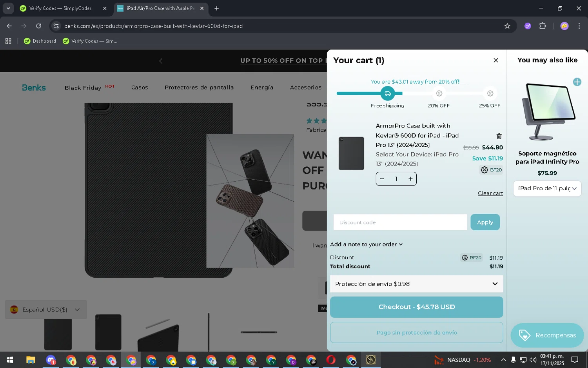This screenshot has width=588, height=368.
Task: Click the benks.com address bar URL
Action: tap(153, 26)
